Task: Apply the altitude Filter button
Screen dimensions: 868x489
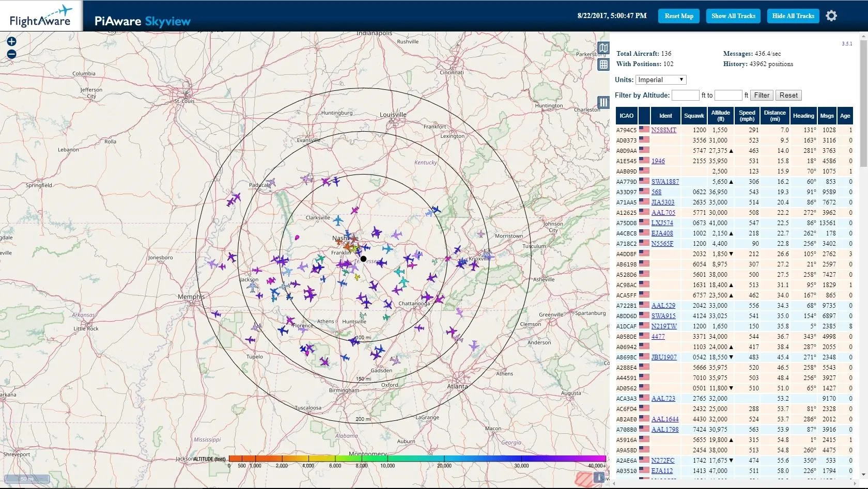Action: [x=762, y=95]
